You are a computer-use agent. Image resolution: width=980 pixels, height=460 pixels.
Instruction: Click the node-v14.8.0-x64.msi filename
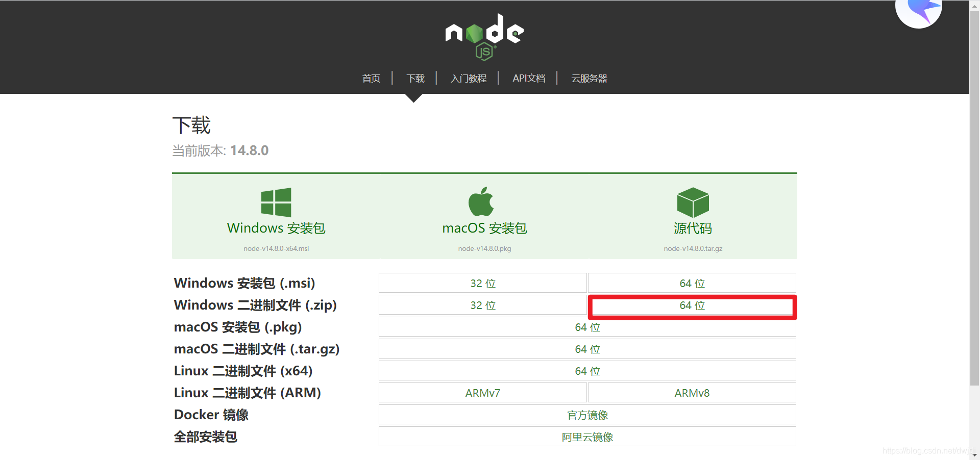pos(276,248)
